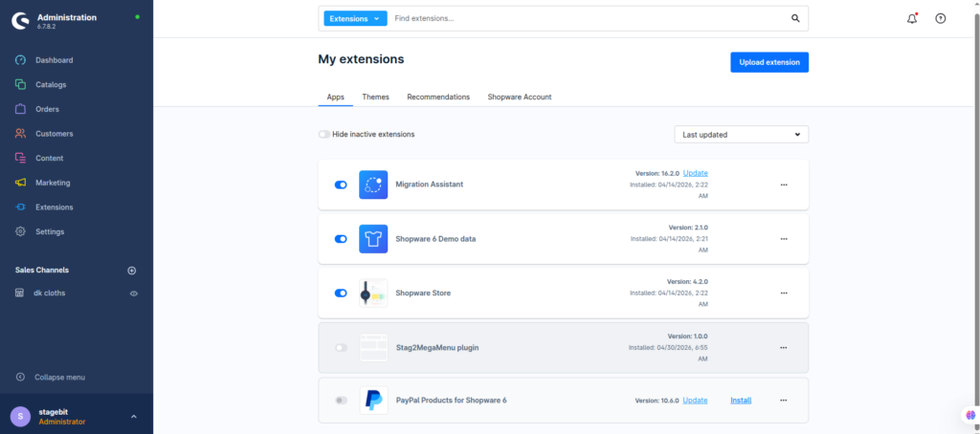Toggle the PayPal Products switch
Screen dimensions: 980x434
pyautogui.click(x=341, y=401)
